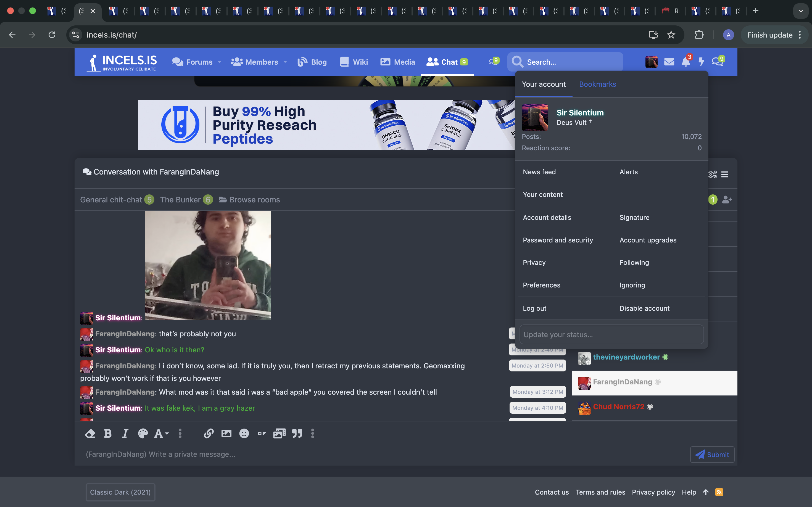Open Alerts from the account menu

click(x=629, y=172)
